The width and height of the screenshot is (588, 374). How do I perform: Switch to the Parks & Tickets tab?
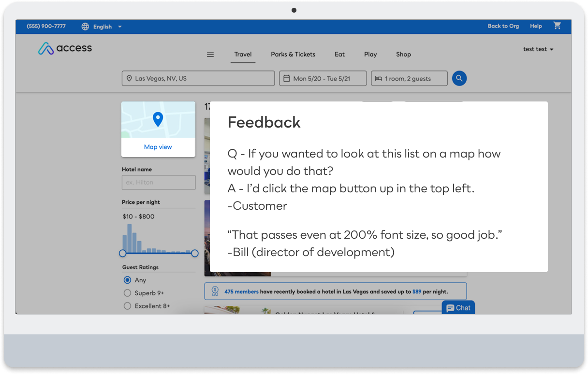[x=293, y=55]
